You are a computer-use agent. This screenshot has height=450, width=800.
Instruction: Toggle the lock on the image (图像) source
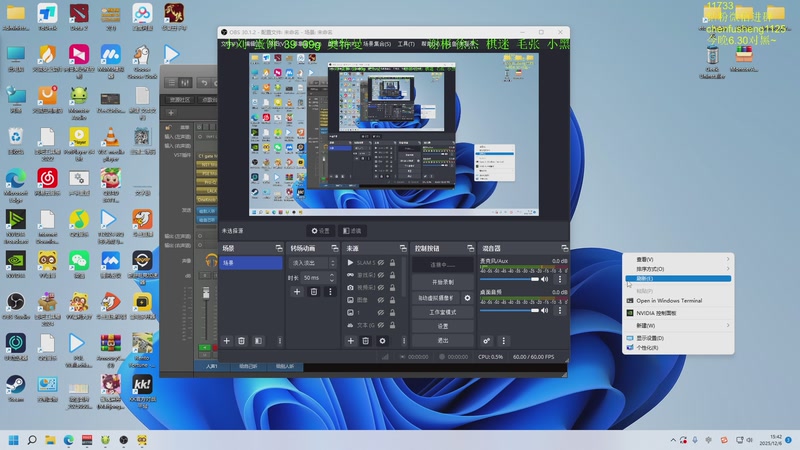(393, 299)
